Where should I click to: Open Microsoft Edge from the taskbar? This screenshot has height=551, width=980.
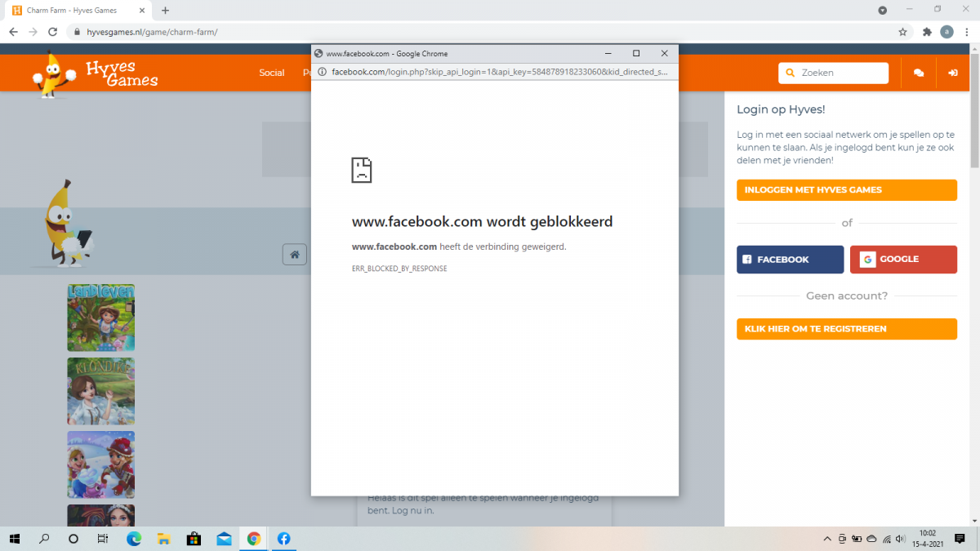[134, 539]
